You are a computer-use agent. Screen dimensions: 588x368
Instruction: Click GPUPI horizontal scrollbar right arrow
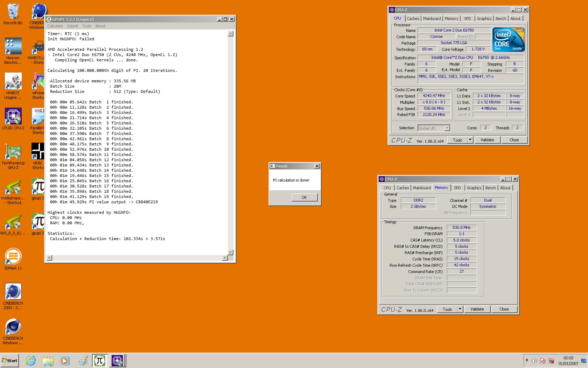tap(225, 258)
